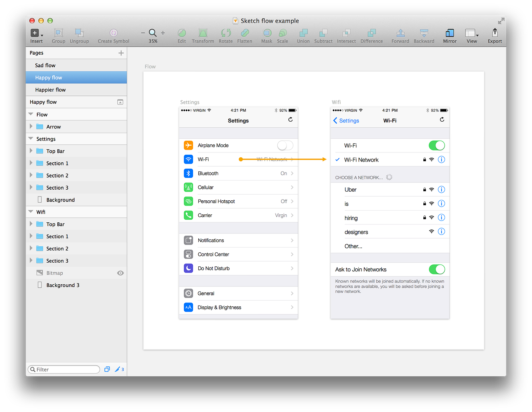Collapse the Settings layer group
Screen dimensions: 532x412
pos(31,139)
